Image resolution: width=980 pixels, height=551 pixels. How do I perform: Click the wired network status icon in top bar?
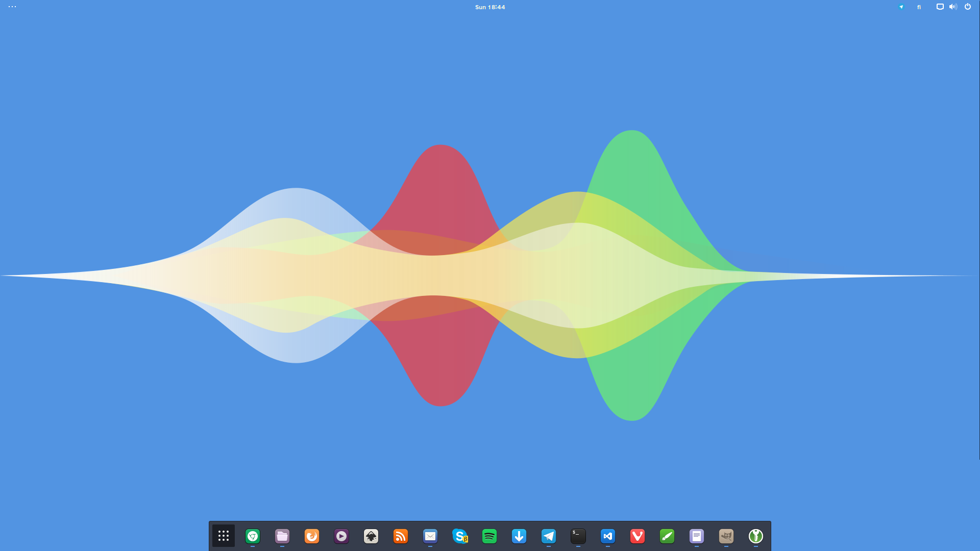tap(940, 7)
